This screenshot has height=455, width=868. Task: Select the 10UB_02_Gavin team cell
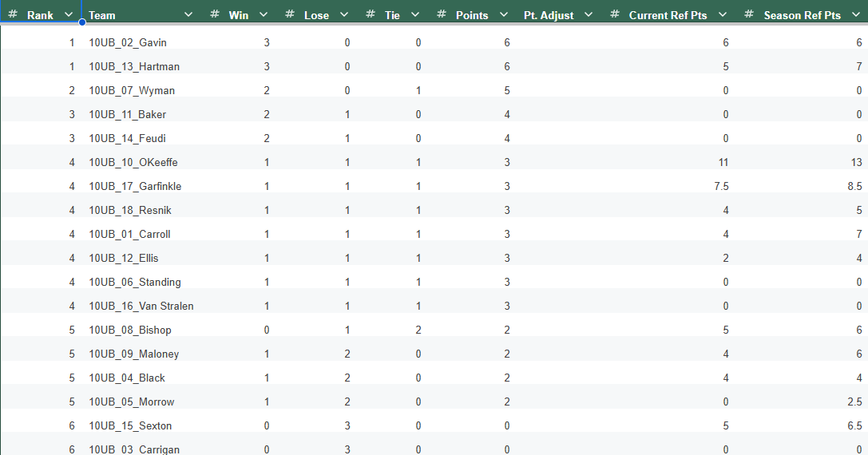click(128, 42)
